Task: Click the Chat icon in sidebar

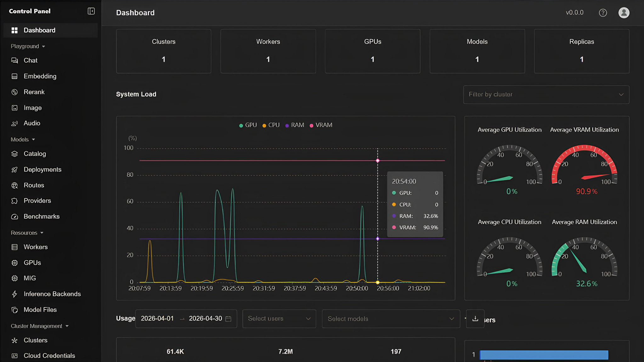Action: [x=14, y=60]
